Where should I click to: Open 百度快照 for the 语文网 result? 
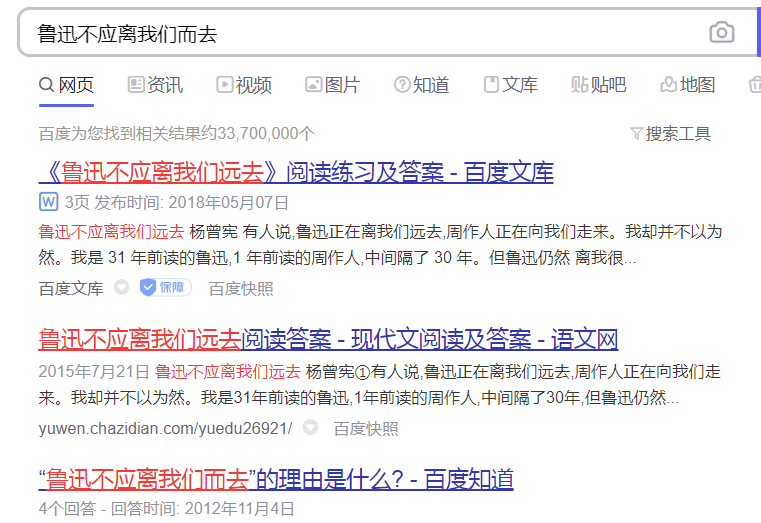click(x=366, y=429)
